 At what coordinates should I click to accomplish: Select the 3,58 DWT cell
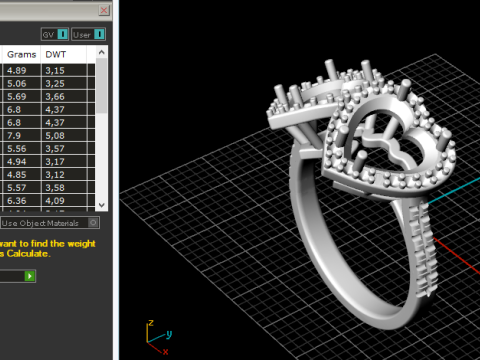64,187
